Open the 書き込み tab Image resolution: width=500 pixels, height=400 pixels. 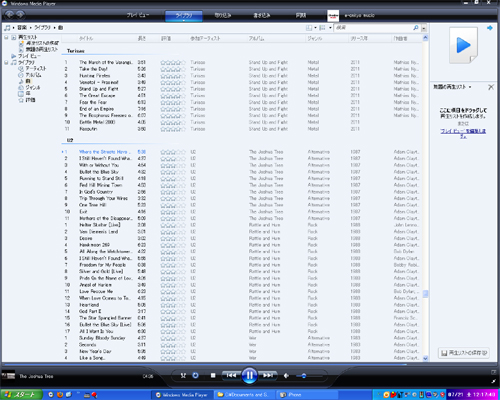[x=261, y=15]
